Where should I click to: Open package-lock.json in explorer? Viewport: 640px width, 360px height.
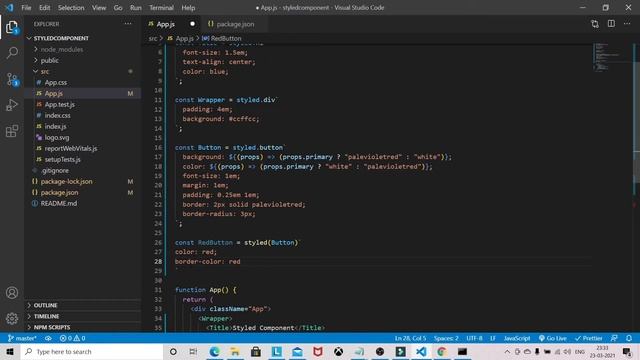point(67,182)
